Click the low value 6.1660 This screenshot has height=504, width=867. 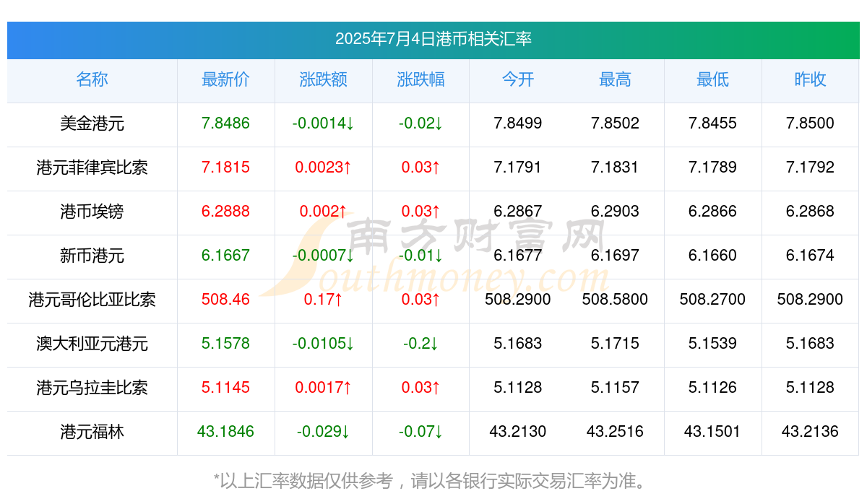(712, 256)
